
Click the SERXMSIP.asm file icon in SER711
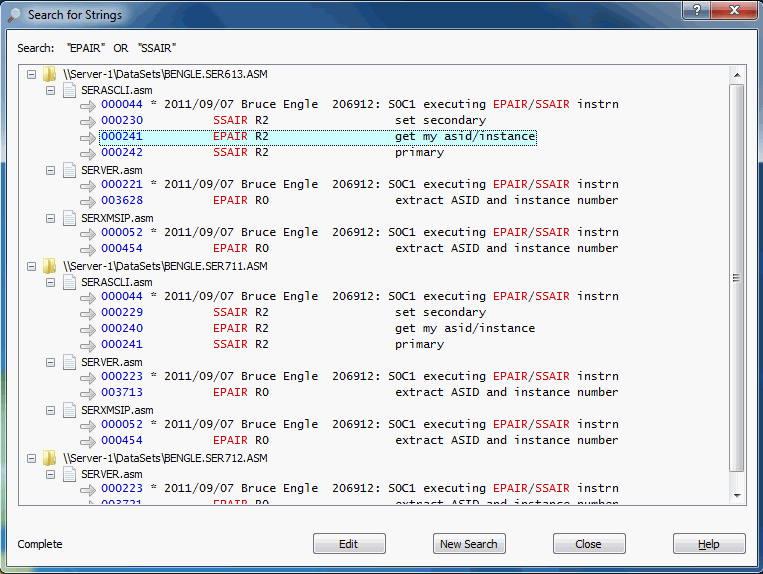pos(69,410)
